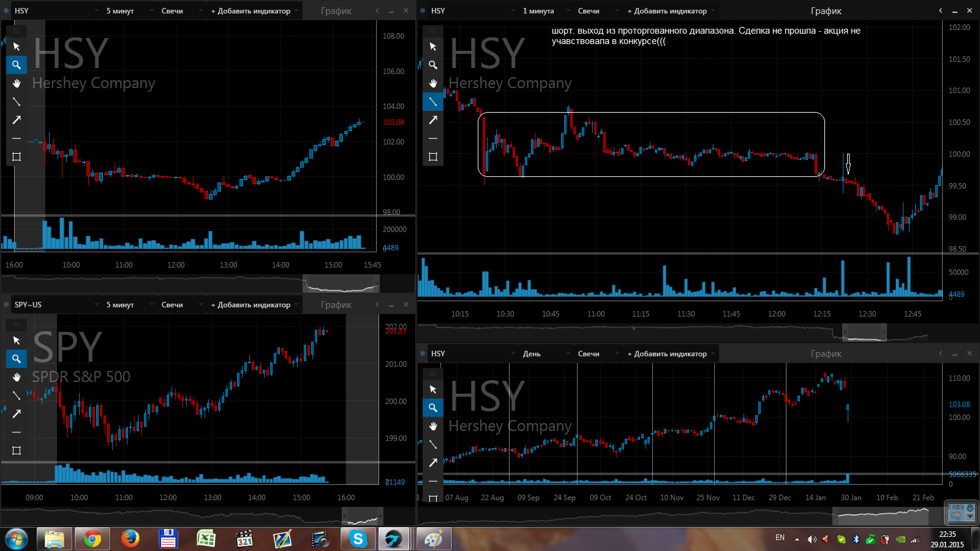Click back arrow in HSY 1-minute panel header
This screenshot has height=551, width=980.
pyautogui.click(x=940, y=10)
